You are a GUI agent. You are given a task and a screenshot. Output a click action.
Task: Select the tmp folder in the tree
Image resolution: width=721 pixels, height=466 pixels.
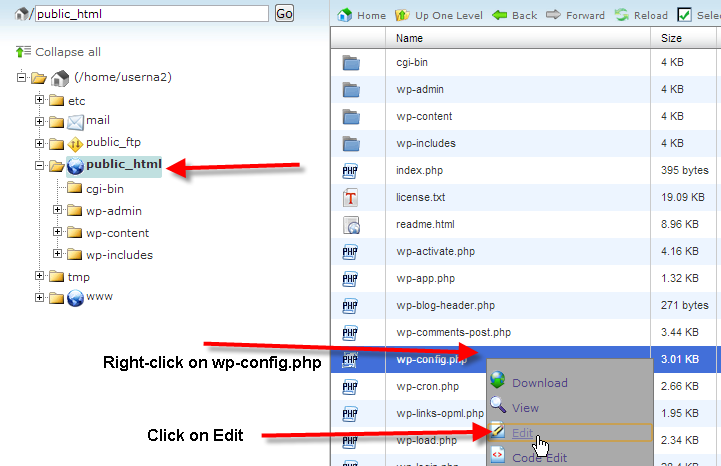pos(79,277)
